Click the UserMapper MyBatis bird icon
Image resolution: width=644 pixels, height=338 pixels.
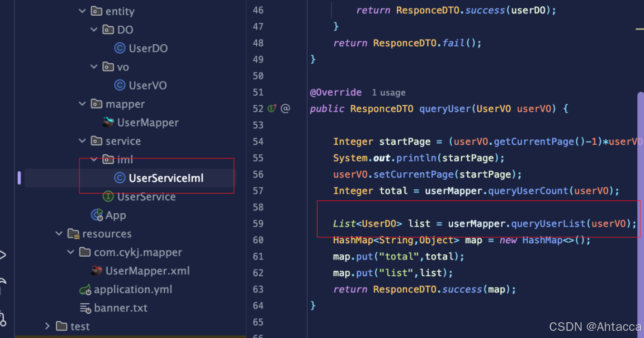tap(109, 122)
